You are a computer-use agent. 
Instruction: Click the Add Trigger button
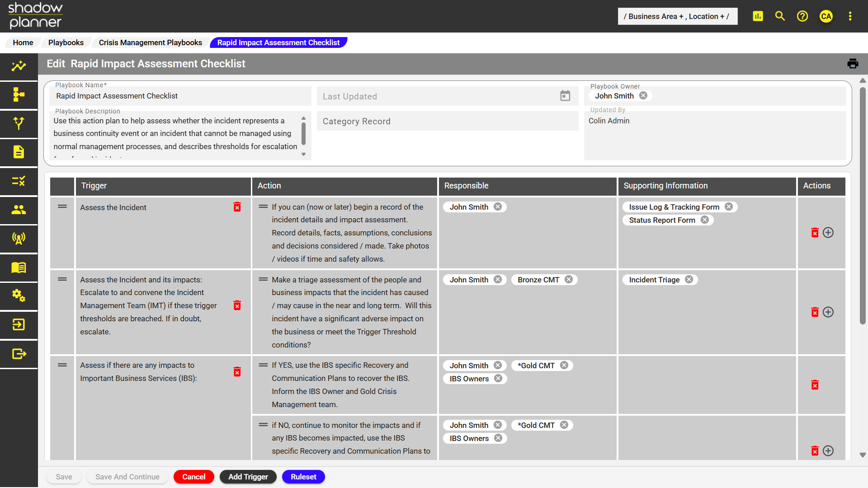[248, 477]
